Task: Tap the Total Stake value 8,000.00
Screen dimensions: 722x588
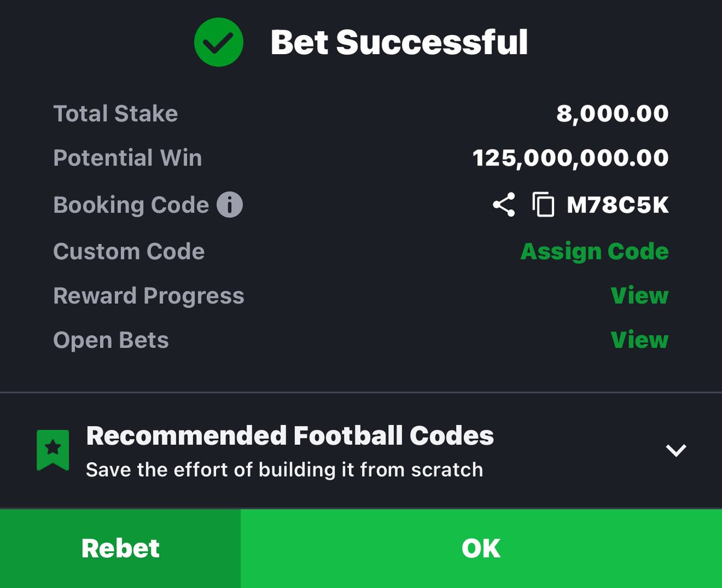Action: click(x=612, y=114)
